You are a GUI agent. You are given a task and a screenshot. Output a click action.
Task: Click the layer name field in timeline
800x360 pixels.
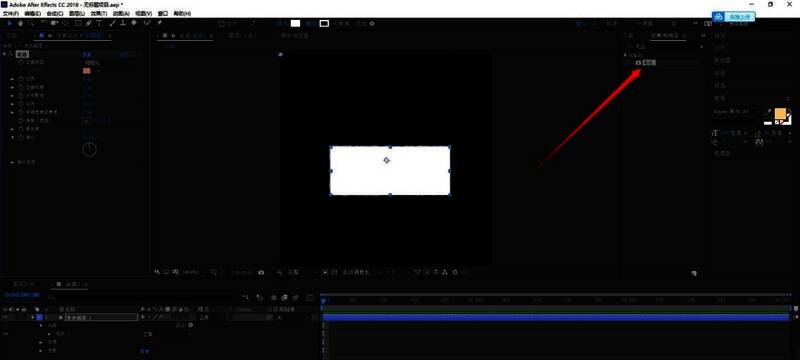(x=101, y=317)
